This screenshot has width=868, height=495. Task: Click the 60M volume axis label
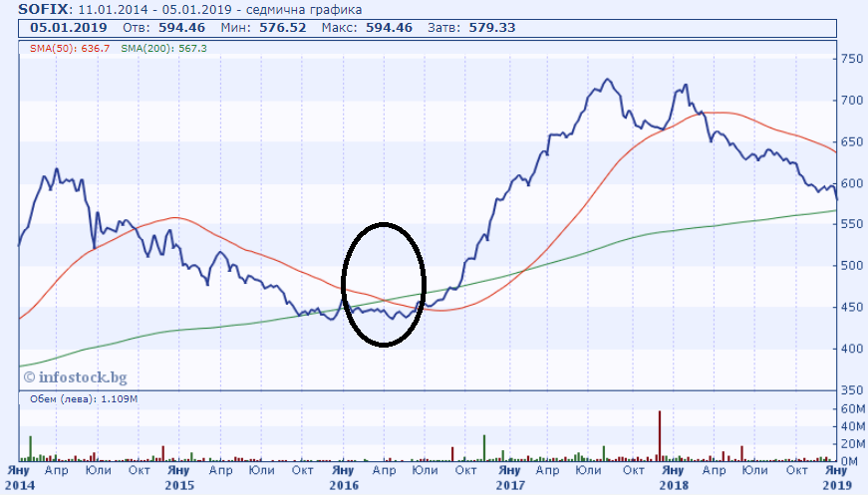852,408
